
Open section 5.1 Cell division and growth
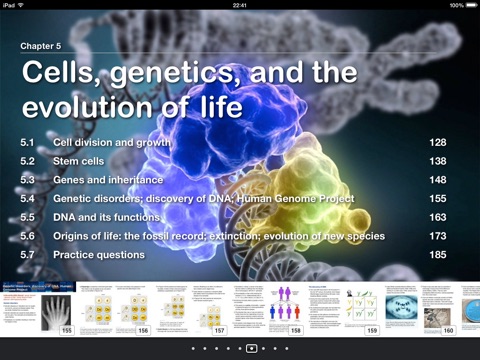[x=233, y=143]
